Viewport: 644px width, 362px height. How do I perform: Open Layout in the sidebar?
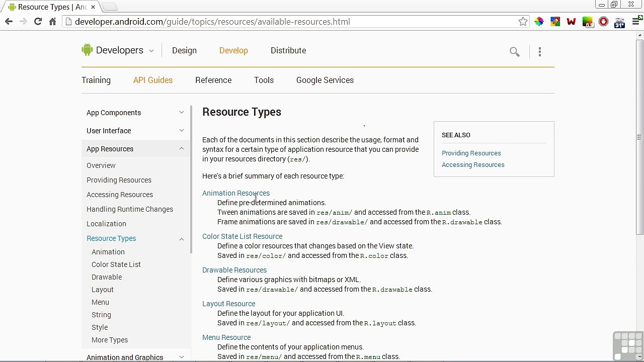pos(103,290)
